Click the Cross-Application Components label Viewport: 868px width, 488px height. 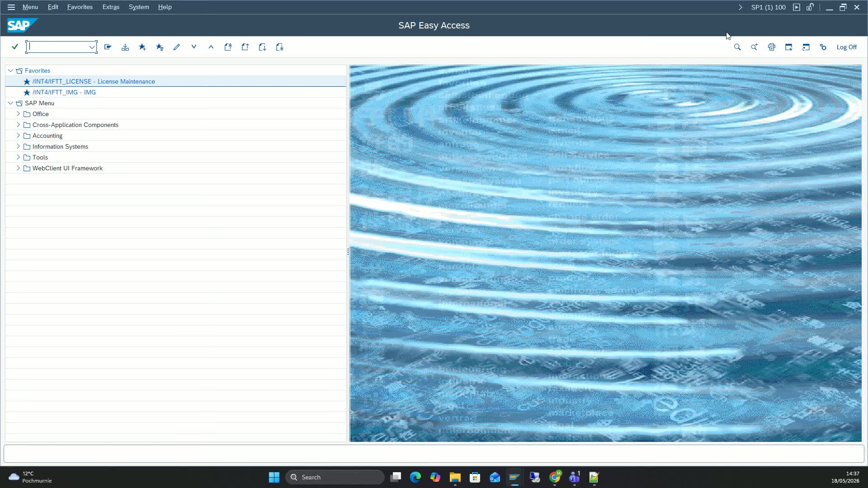pyautogui.click(x=75, y=125)
